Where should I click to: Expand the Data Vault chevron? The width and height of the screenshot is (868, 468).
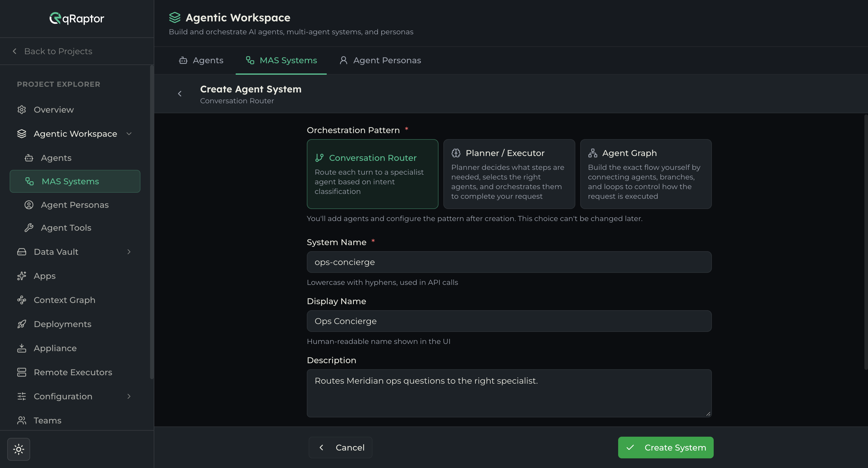129,252
